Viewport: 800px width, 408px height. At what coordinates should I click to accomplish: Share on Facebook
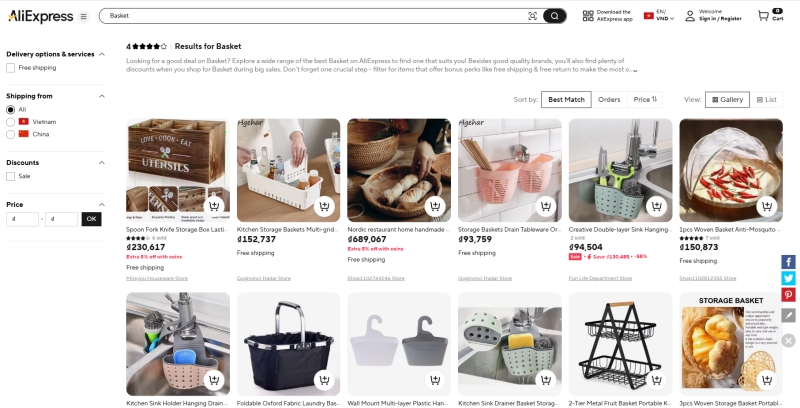[788, 262]
